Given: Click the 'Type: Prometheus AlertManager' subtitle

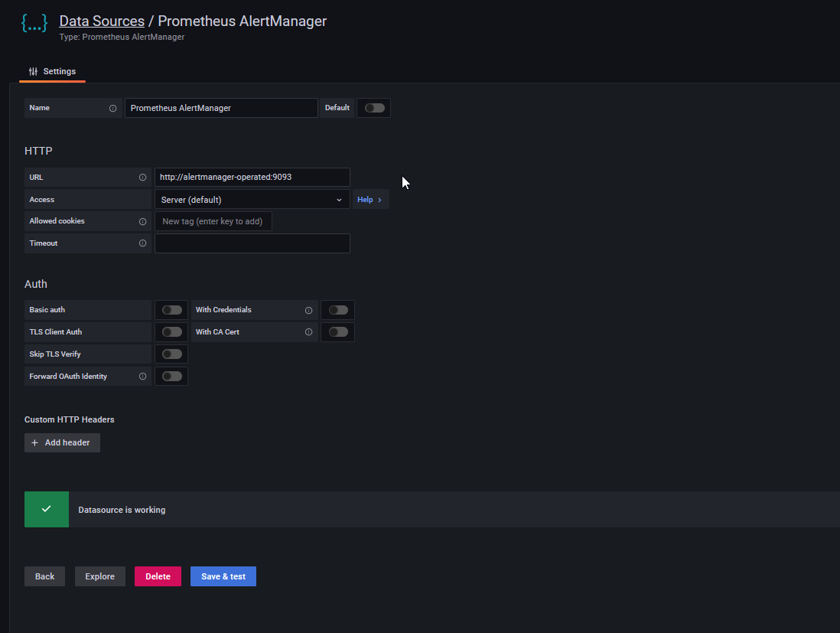Looking at the screenshot, I should 122,37.
